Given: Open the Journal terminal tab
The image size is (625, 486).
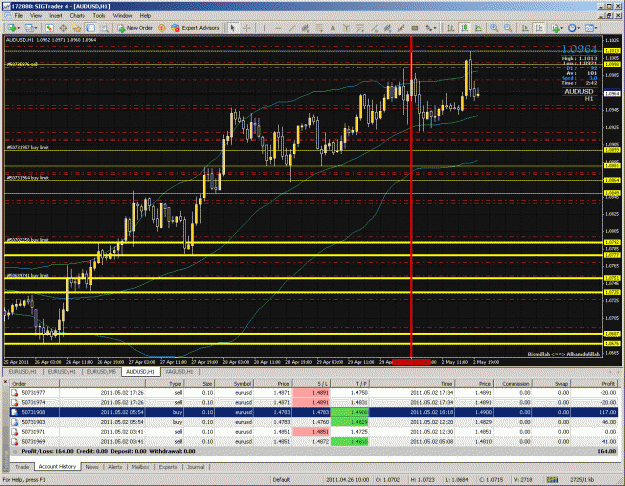Looking at the screenshot, I should pyautogui.click(x=195, y=467).
